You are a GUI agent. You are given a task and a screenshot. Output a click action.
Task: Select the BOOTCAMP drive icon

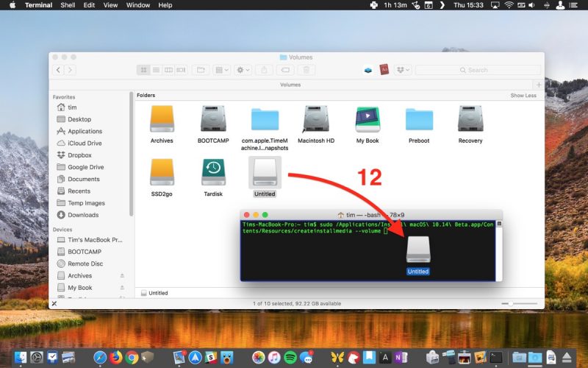coord(213,118)
